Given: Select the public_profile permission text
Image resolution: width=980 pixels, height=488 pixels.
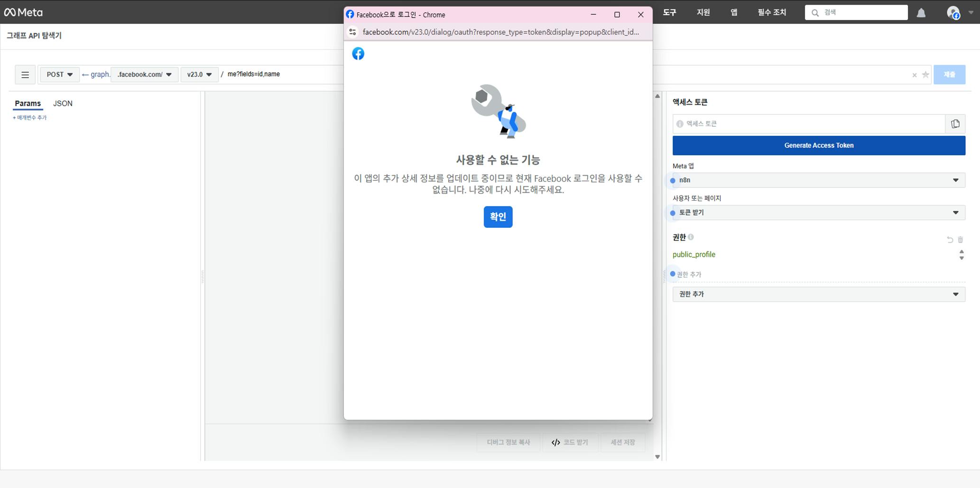Looking at the screenshot, I should pyautogui.click(x=693, y=254).
